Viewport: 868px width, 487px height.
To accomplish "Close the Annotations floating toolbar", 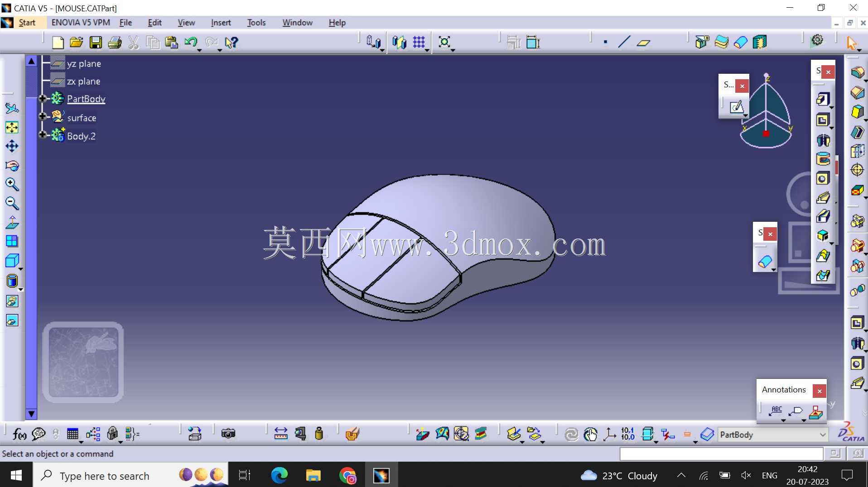I will click(x=820, y=391).
